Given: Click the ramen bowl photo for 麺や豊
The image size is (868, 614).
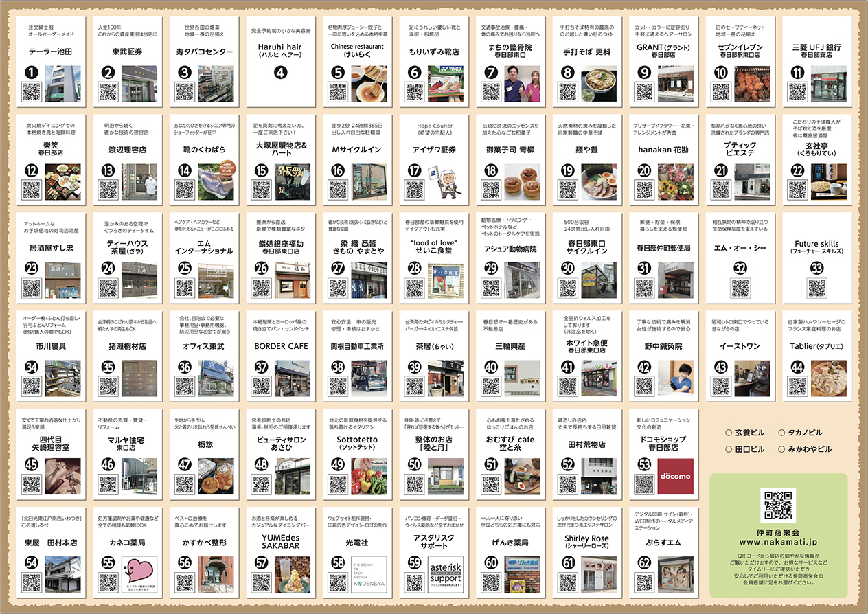Looking at the screenshot, I should [x=599, y=181].
